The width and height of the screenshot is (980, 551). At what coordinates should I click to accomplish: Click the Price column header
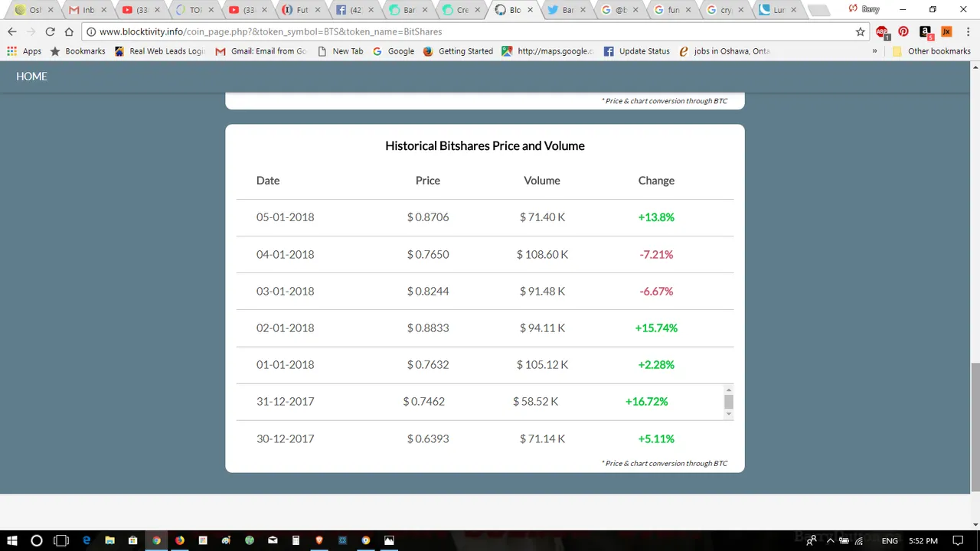(428, 181)
